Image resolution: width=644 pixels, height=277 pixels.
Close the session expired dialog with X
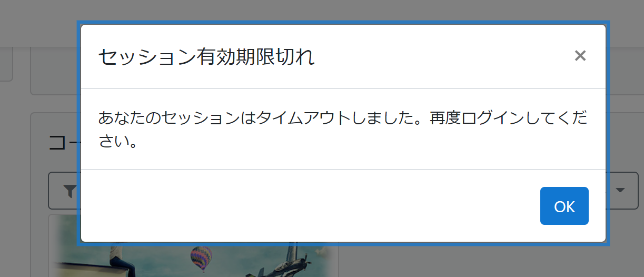pos(580,56)
